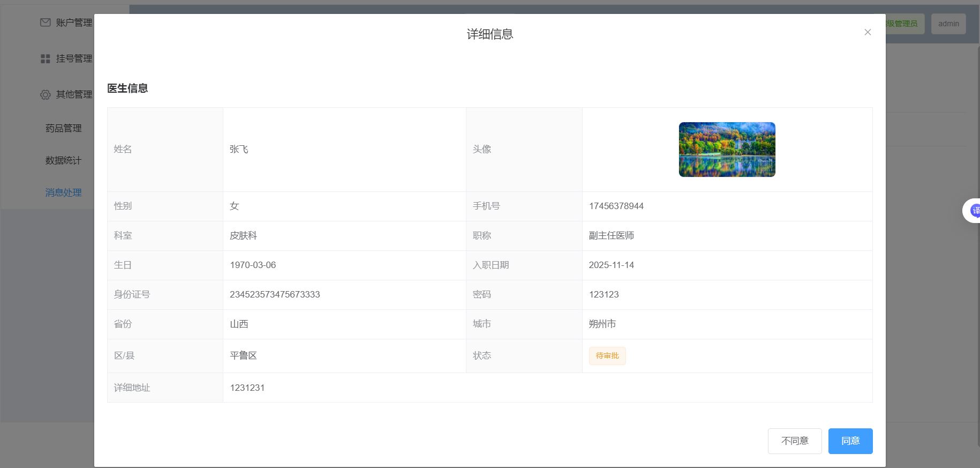Viewport: 980px width, 468px height.
Task: Click the 待审批 status tag
Action: click(x=607, y=356)
